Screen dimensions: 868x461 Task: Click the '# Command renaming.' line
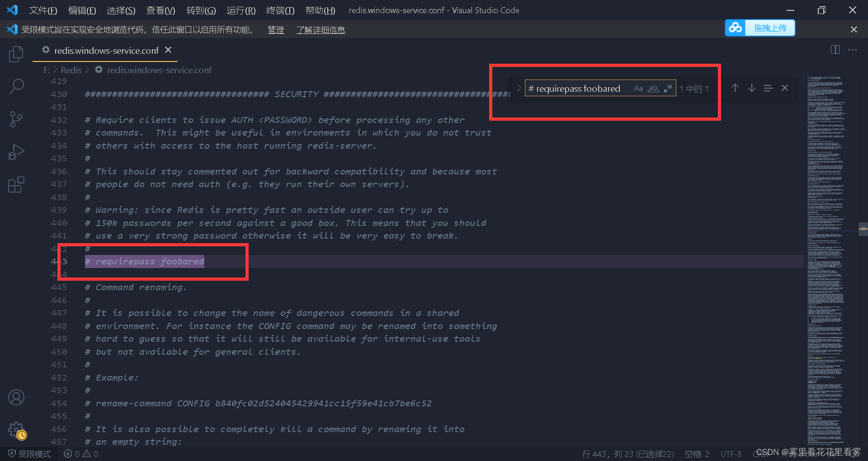136,287
